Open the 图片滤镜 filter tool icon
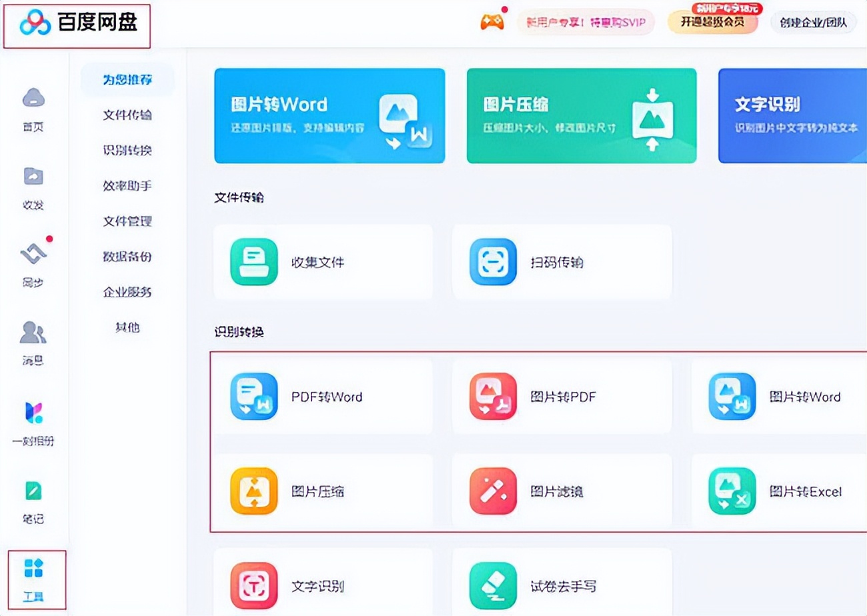The image size is (867, 616). (492, 491)
